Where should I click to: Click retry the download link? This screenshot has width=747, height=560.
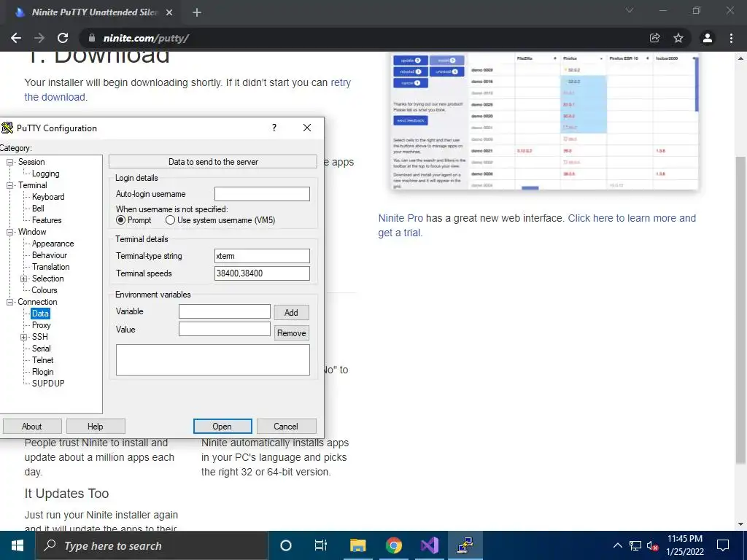click(187, 90)
